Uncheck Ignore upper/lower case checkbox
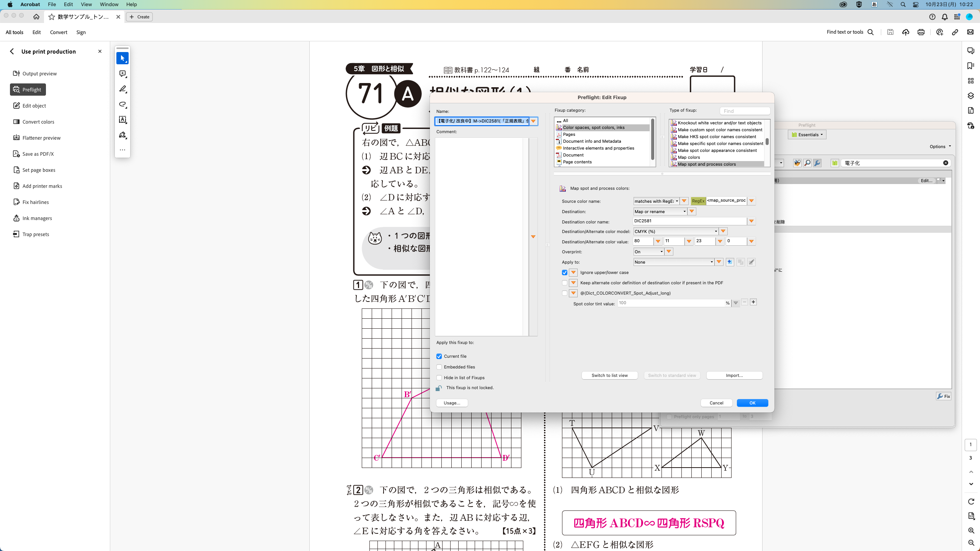 tap(565, 272)
